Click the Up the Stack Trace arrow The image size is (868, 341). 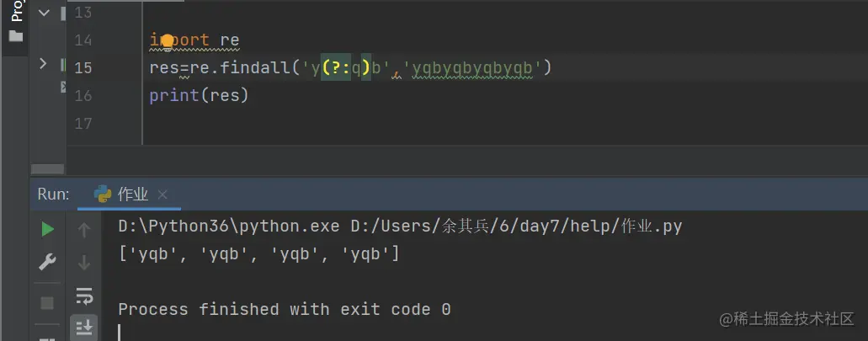[x=84, y=229]
